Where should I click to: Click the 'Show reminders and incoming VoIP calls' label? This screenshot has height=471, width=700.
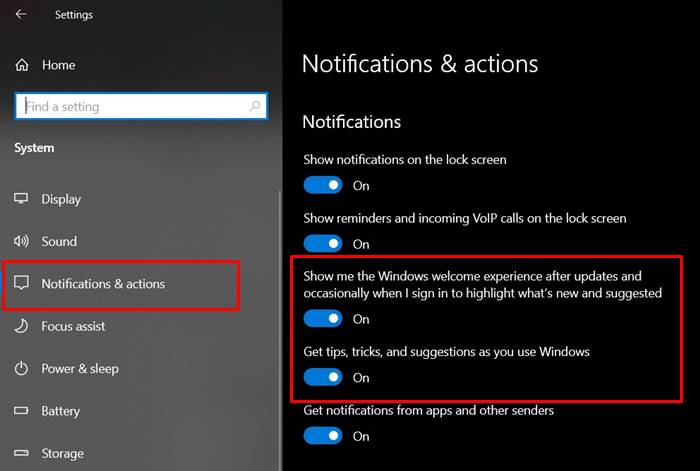click(x=465, y=218)
